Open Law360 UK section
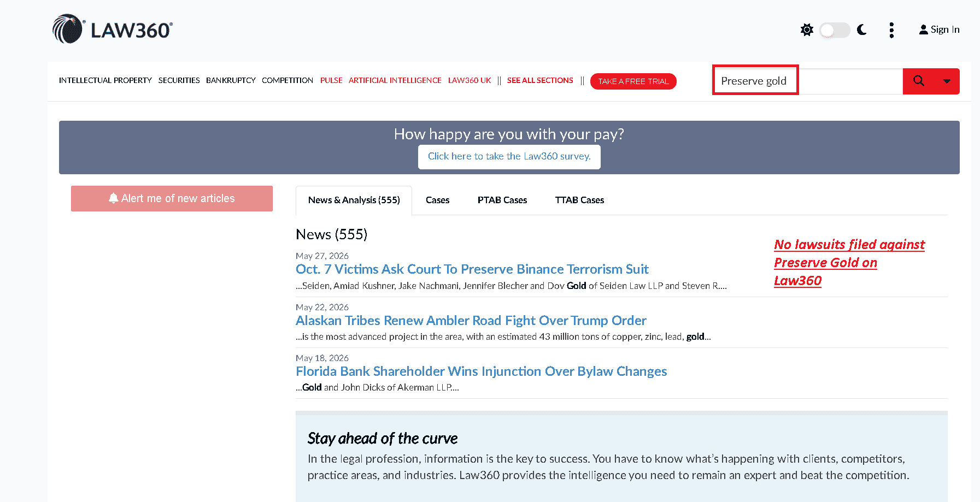980x502 pixels. pos(470,80)
